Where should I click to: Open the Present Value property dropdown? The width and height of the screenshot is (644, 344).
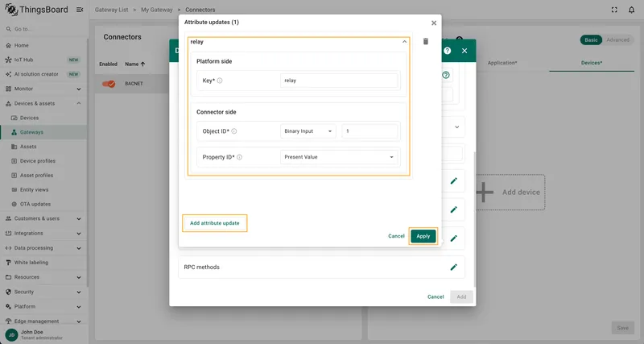[x=339, y=157]
